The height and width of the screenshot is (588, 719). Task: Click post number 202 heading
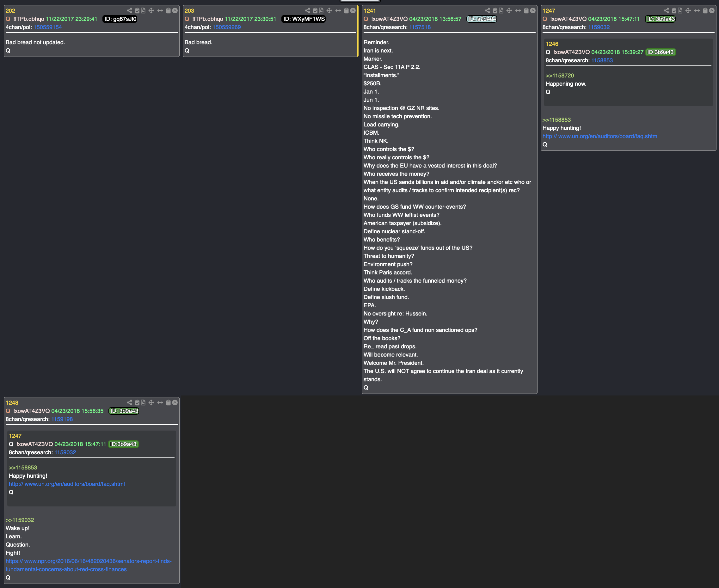10,10
